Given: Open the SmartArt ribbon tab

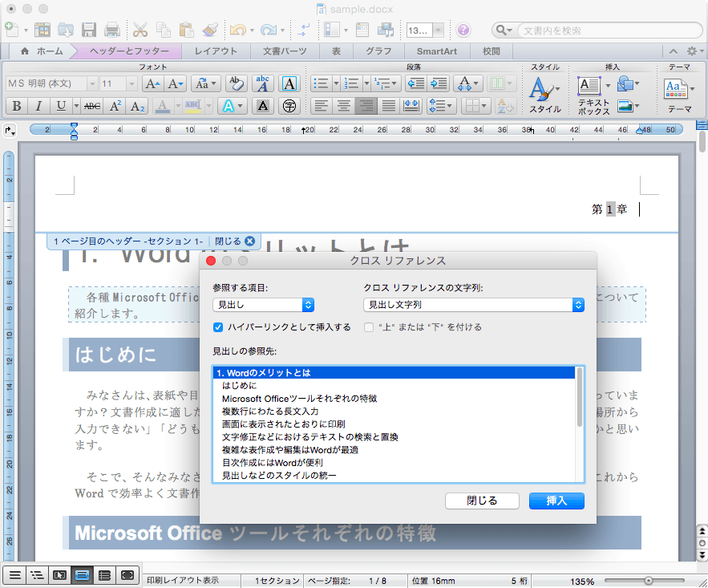Looking at the screenshot, I should (x=437, y=51).
